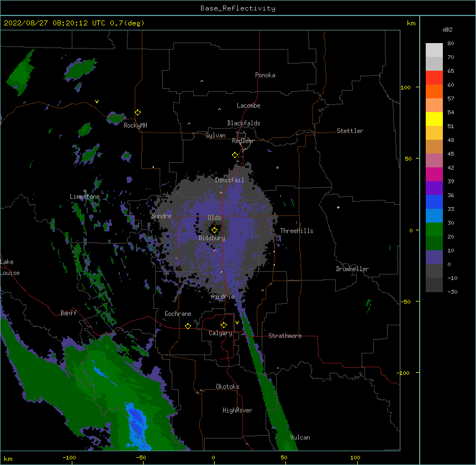476x465 pixels.
Task: Select the Drumheller city label
Action: tap(352, 269)
